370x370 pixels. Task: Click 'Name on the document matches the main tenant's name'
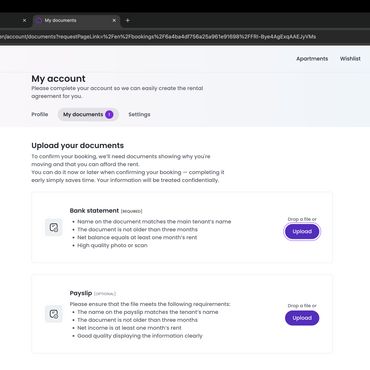coord(154,221)
